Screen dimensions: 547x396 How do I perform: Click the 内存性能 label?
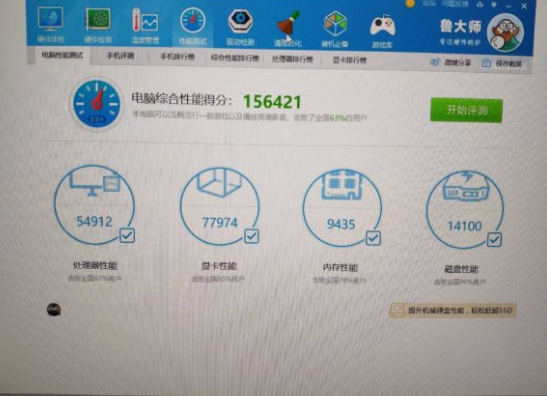[x=340, y=268]
